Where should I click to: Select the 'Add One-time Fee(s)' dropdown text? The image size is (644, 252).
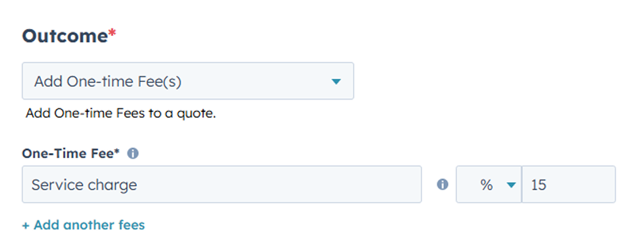pyautogui.click(x=112, y=81)
